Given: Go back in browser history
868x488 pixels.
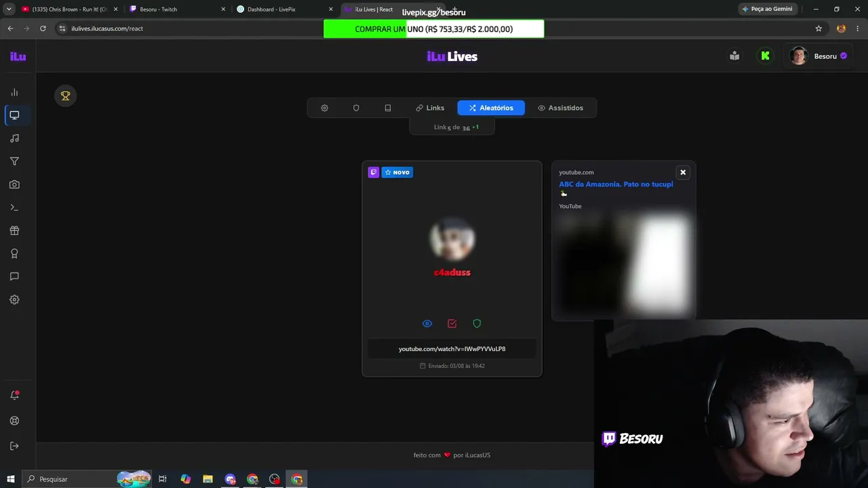Looking at the screenshot, I should coord(10,28).
